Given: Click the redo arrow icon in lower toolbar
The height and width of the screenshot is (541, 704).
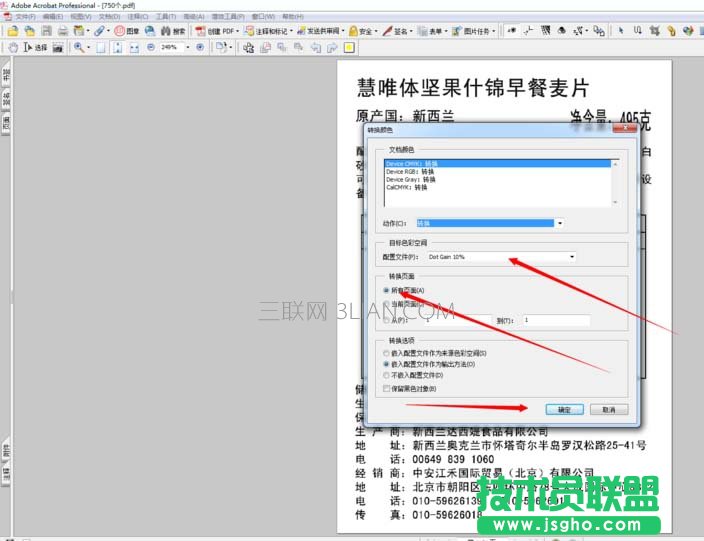Looking at the screenshot, I should pos(332,48).
